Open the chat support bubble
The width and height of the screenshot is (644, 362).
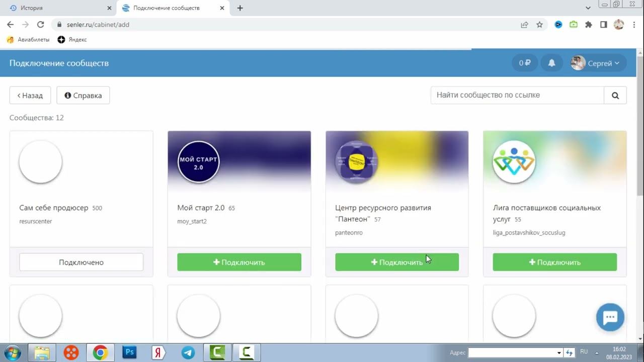tap(610, 317)
